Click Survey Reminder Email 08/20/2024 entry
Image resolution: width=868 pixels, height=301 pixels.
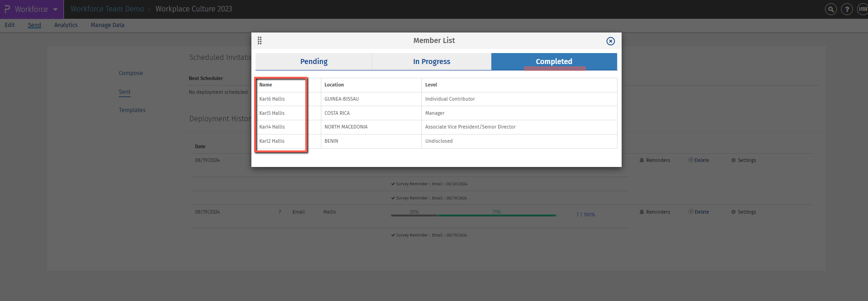pyautogui.click(x=429, y=184)
